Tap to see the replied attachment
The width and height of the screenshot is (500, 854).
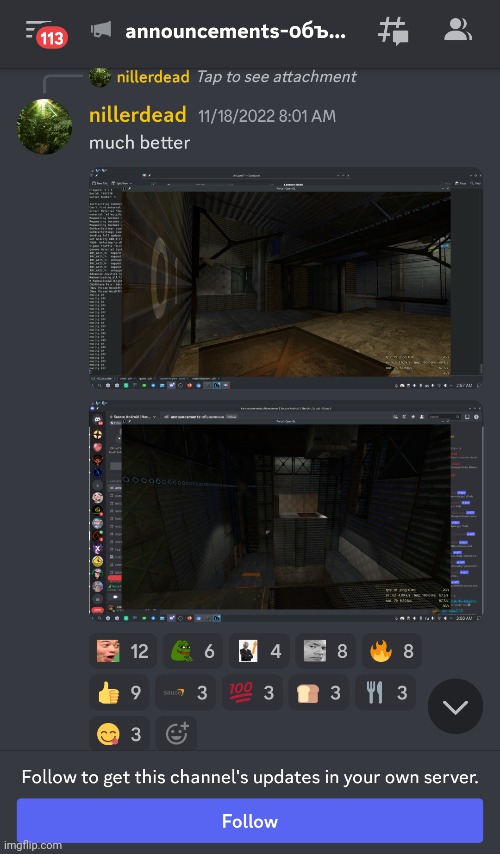(276, 77)
